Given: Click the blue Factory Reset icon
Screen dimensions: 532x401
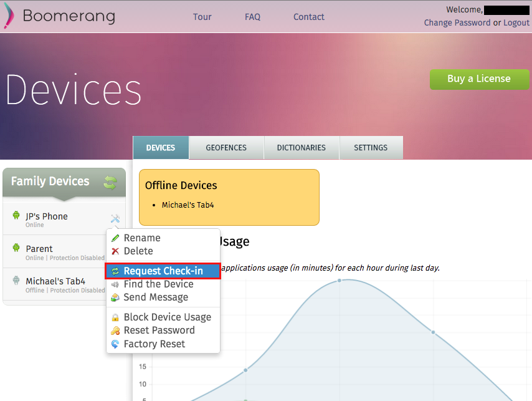Looking at the screenshot, I should pos(115,344).
